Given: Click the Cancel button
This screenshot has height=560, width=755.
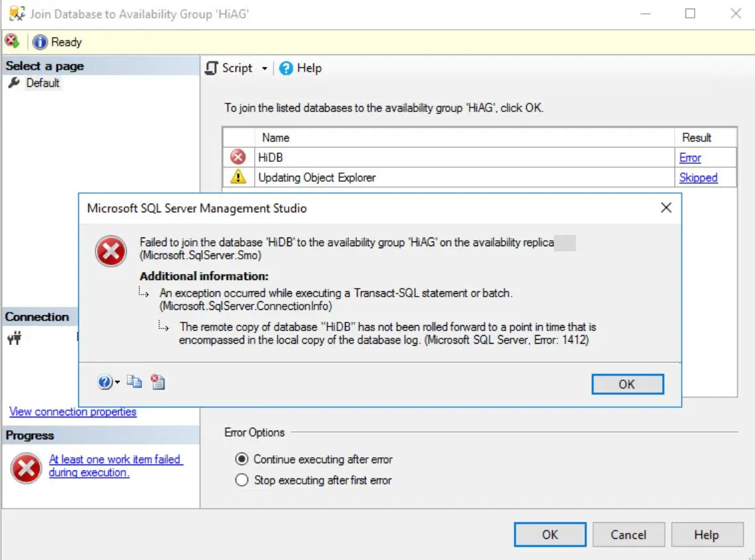Looking at the screenshot, I should [628, 535].
